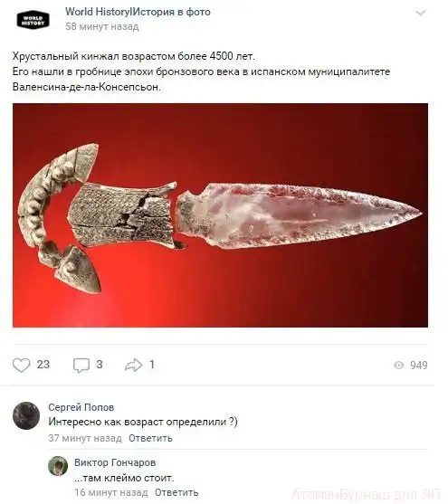Open World History|История в фото group

[138, 12]
